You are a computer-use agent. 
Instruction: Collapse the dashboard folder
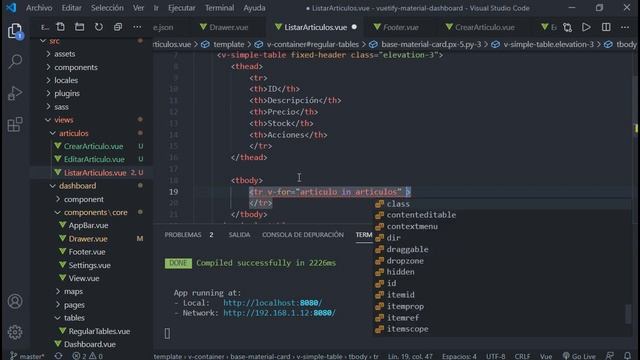pos(77,186)
